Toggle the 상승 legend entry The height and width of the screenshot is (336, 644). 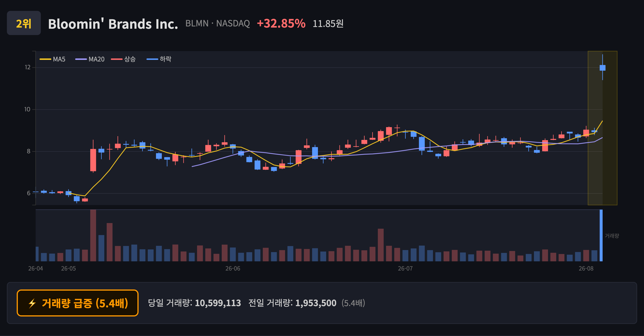[123, 59]
